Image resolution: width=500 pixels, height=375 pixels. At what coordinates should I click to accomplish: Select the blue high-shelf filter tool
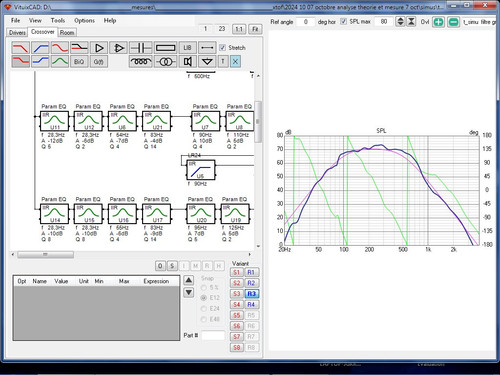(x=40, y=61)
